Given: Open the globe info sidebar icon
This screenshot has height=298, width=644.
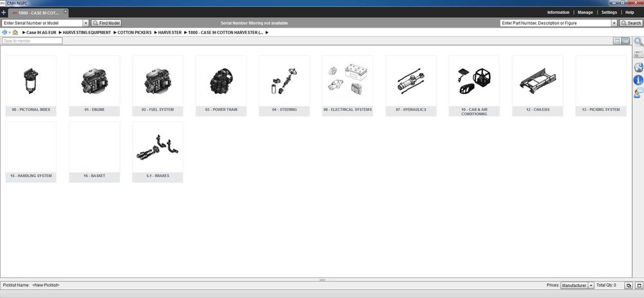Looking at the screenshot, I should point(638,68).
